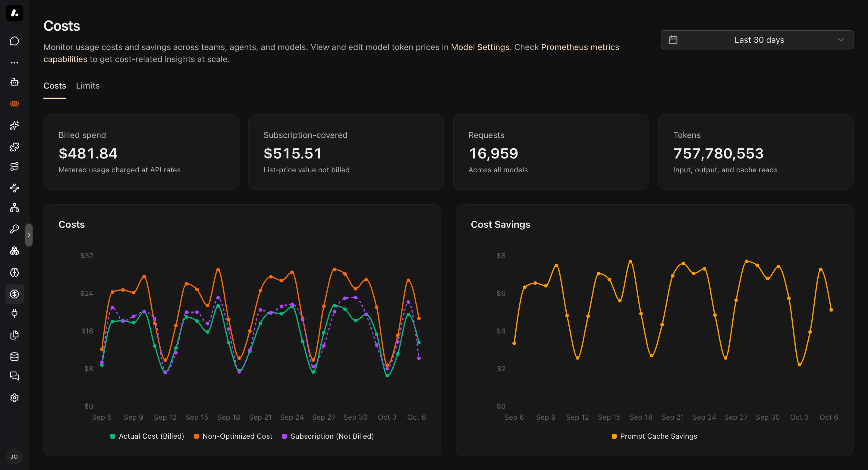
Task: Click the 757,780,553 tokens value
Action: point(719,154)
